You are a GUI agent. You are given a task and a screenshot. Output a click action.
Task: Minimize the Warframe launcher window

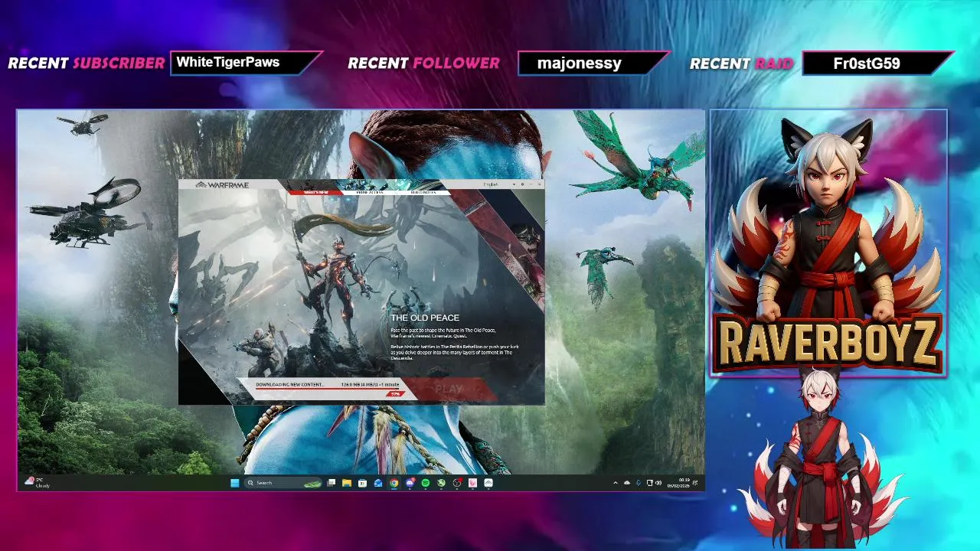531,184
